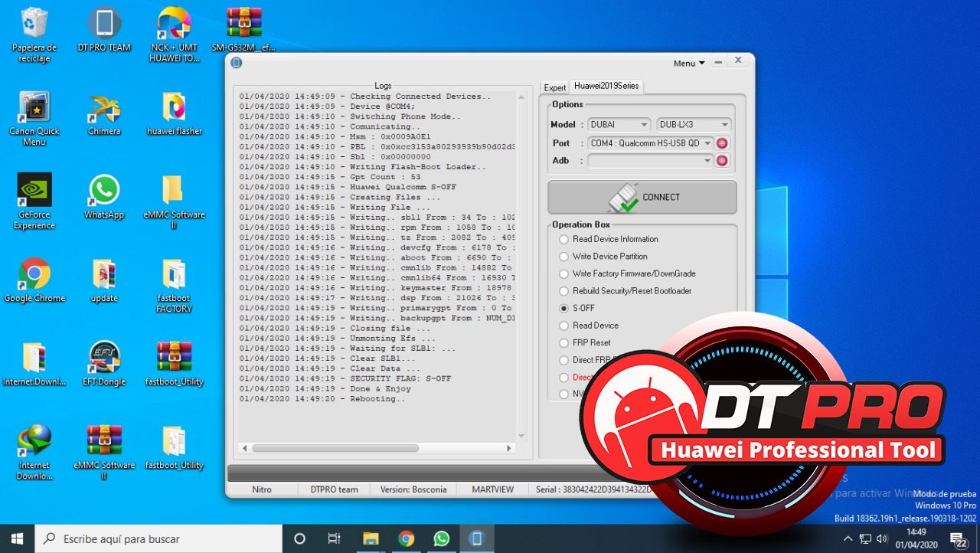Click the 'Huawei Qualcomm S-OFF' log line
Image resolution: width=980 pixels, height=553 pixels.
[348, 187]
